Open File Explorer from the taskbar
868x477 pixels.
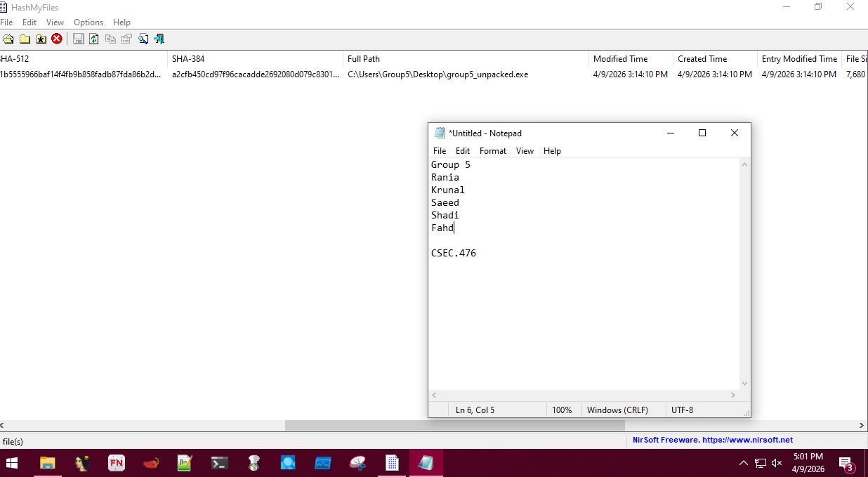(47, 463)
